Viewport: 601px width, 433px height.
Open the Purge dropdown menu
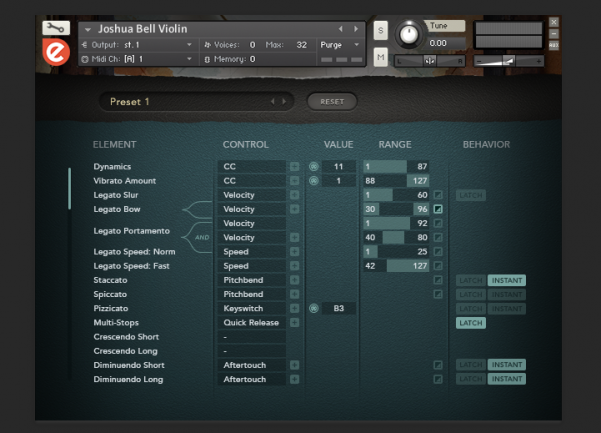click(x=340, y=45)
